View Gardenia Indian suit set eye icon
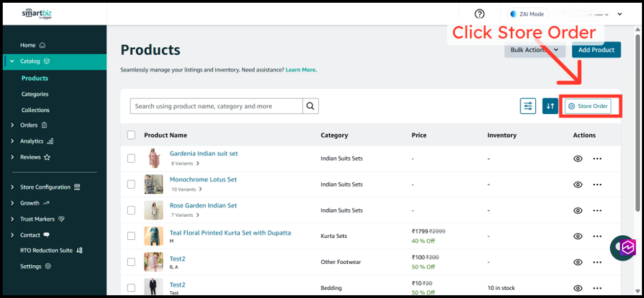Viewport: 644px width, 298px height. click(578, 159)
